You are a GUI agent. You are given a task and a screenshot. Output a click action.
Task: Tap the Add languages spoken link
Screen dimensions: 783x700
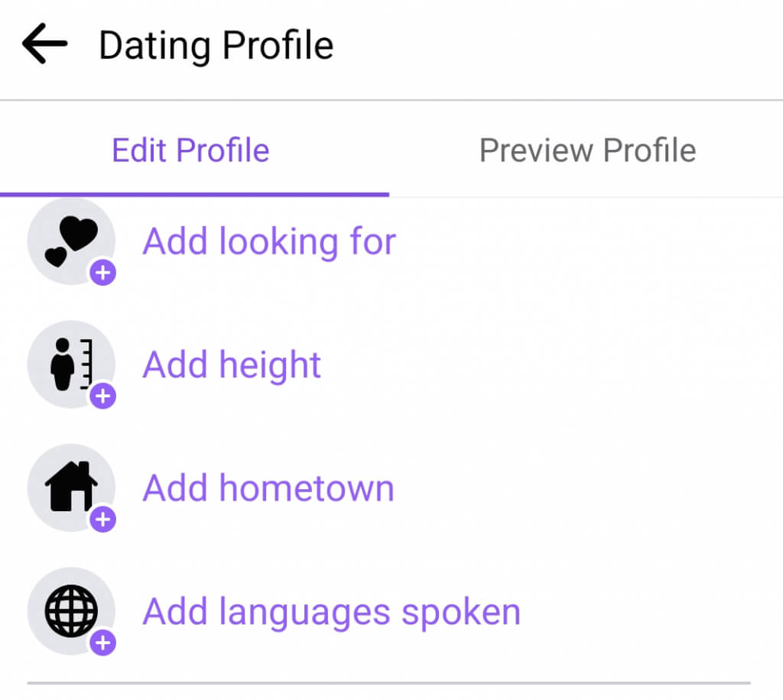click(331, 612)
